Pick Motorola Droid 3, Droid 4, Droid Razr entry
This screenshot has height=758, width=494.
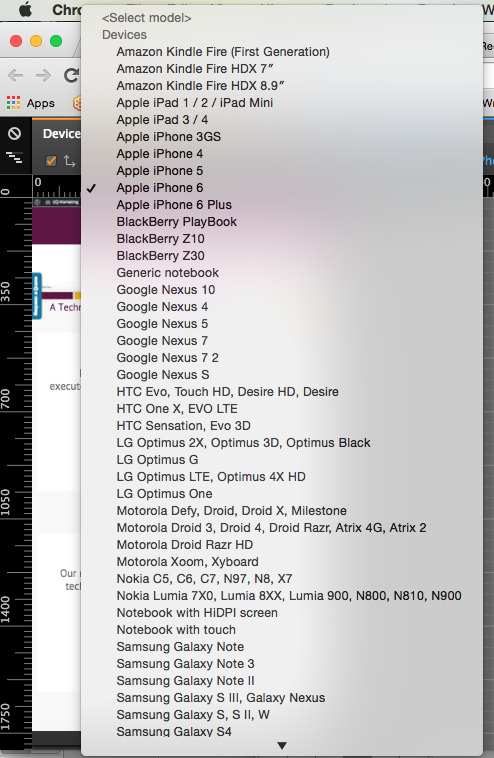point(282,527)
